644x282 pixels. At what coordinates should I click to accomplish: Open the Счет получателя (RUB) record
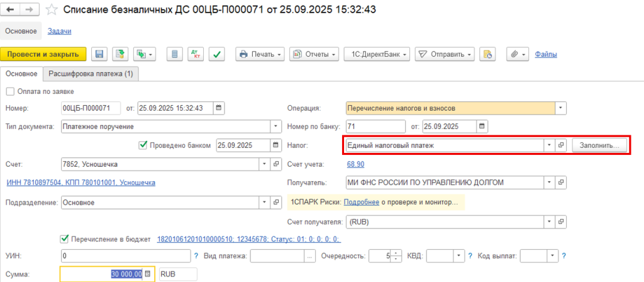pyautogui.click(x=560, y=222)
